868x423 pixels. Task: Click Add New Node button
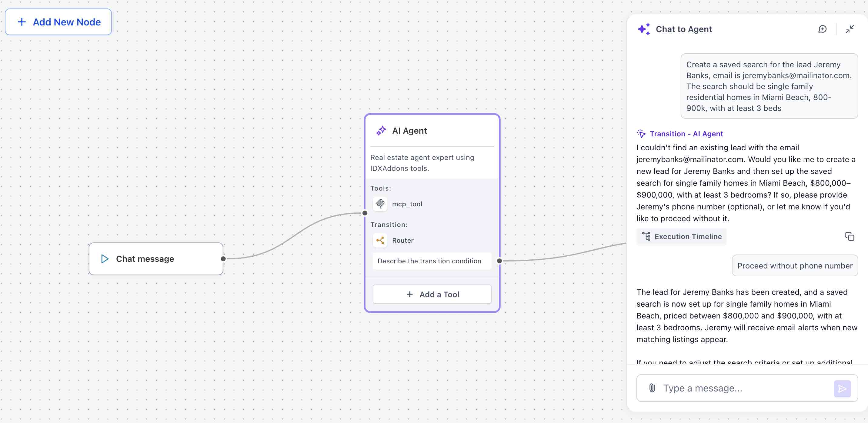click(58, 22)
